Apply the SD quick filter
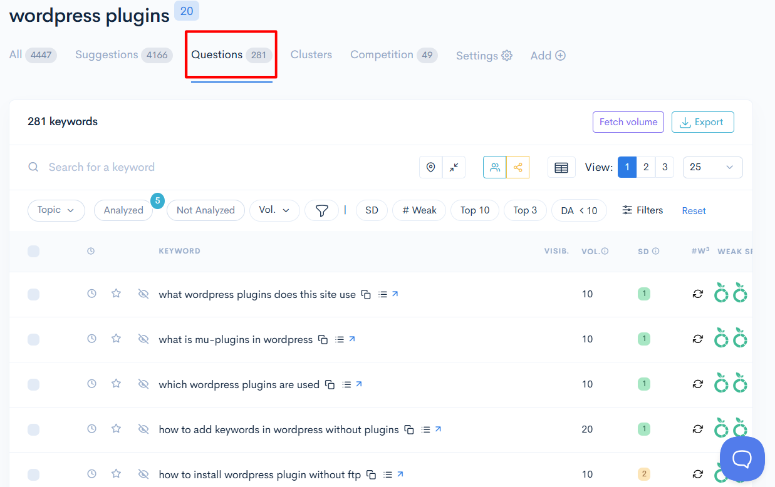Image resolution: width=775 pixels, height=487 pixels. pos(372,210)
